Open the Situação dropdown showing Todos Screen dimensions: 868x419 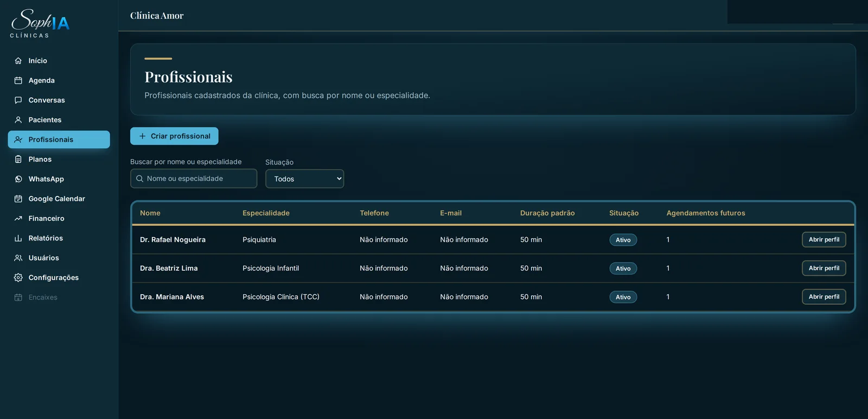point(304,179)
